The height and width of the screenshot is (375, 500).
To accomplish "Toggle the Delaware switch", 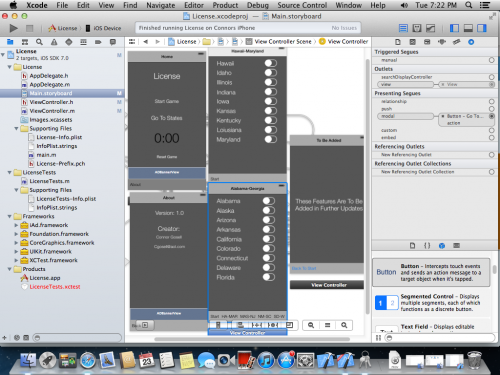I will click(269, 267).
